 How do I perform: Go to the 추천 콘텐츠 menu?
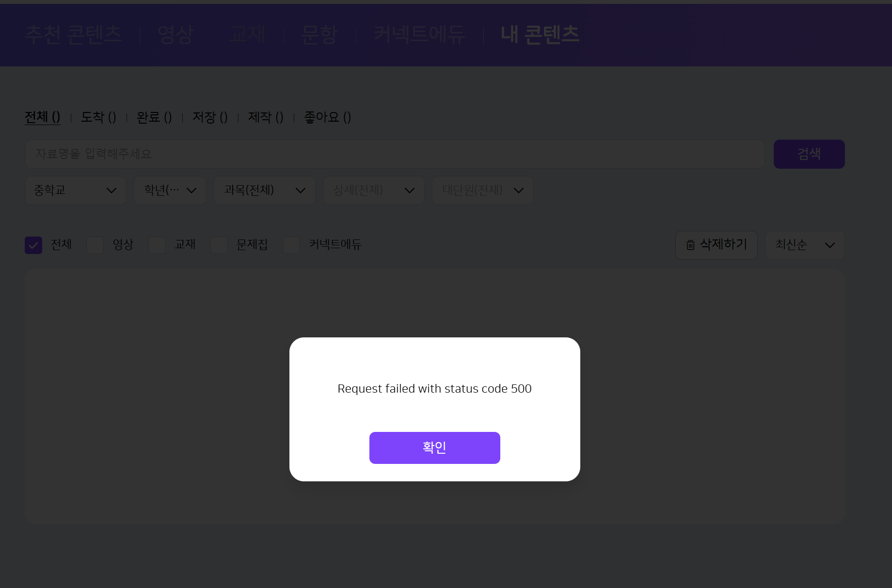pos(73,34)
